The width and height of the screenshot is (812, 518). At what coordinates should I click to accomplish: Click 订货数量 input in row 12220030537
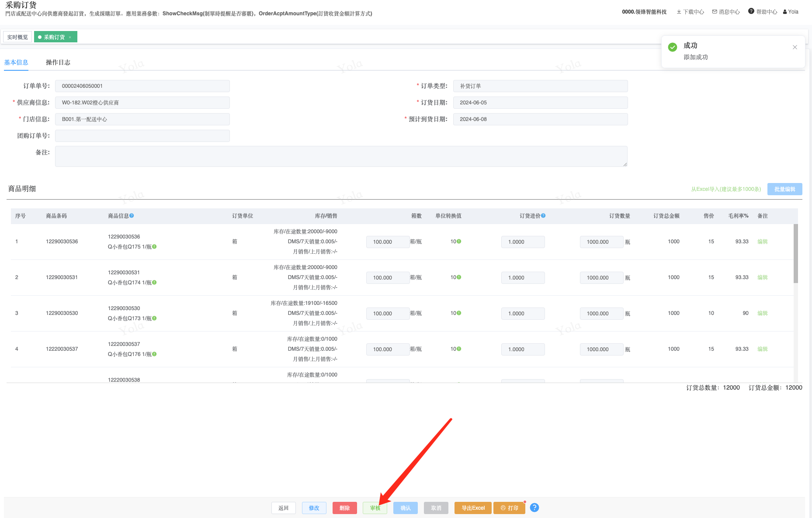pyautogui.click(x=602, y=349)
